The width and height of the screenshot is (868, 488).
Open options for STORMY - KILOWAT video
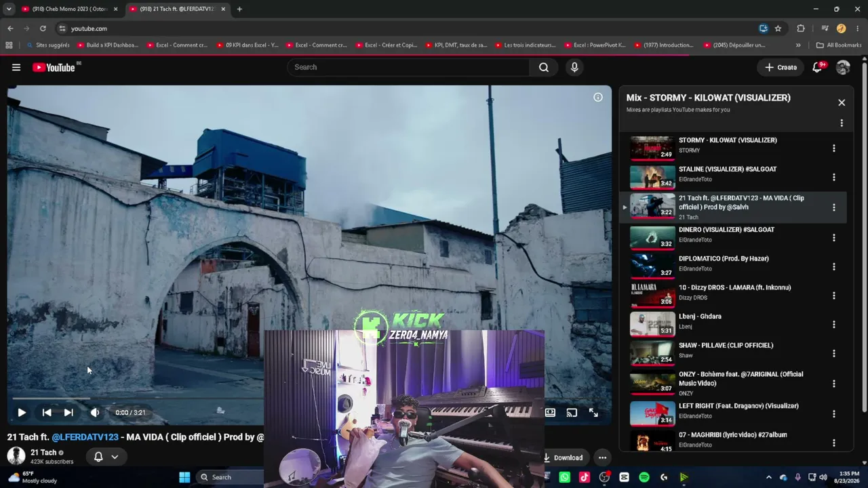coord(834,148)
